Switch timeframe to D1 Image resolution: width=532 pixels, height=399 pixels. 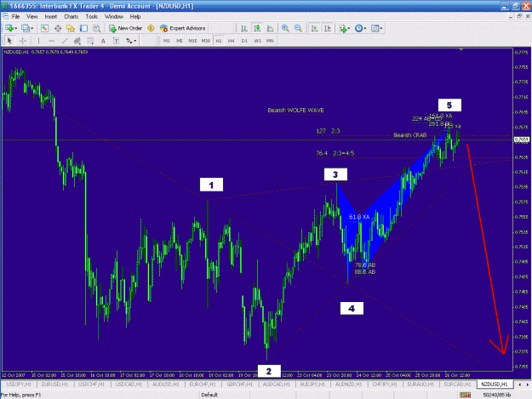click(x=244, y=41)
